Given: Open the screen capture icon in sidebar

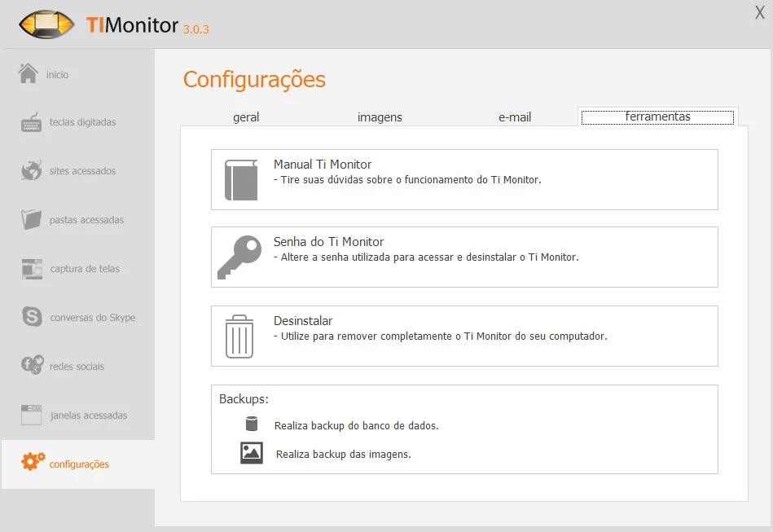Looking at the screenshot, I should 32,268.
